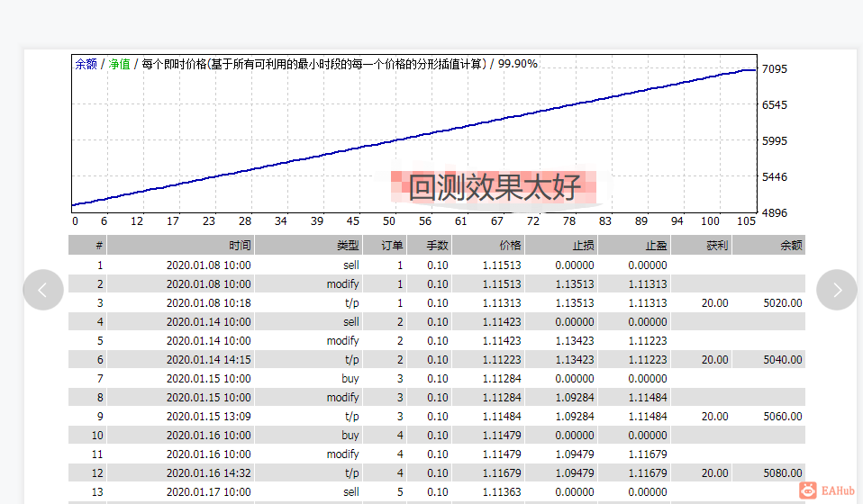
Task: Click price 1.11363 in row 13
Action: tap(502, 492)
